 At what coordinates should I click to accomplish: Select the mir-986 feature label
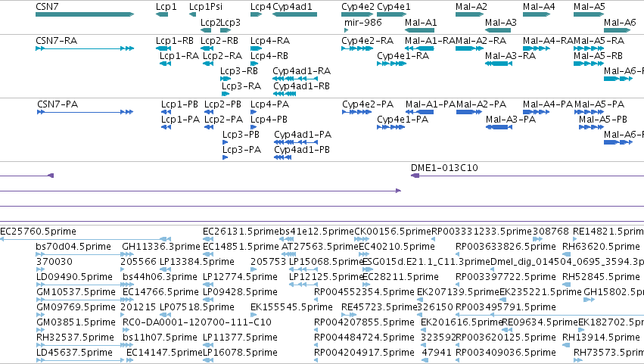click(363, 23)
